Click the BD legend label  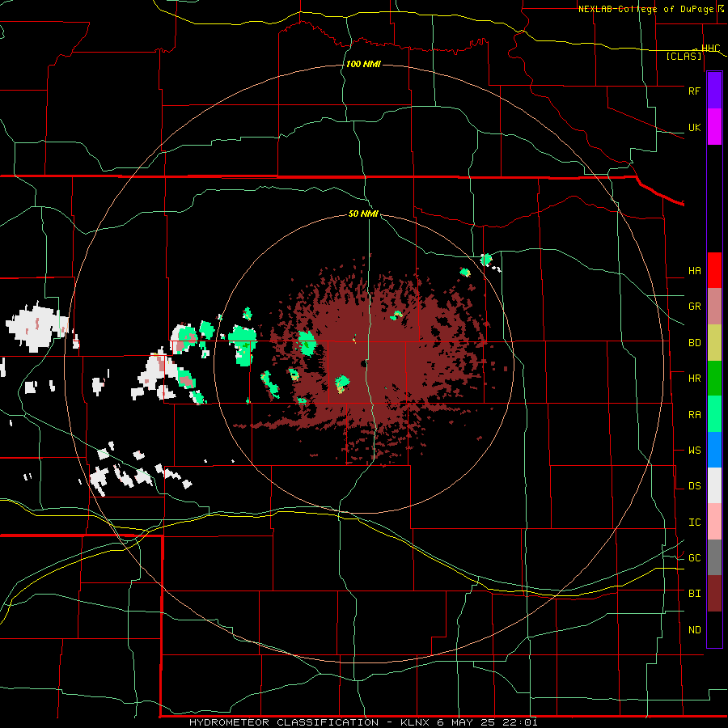694,343
